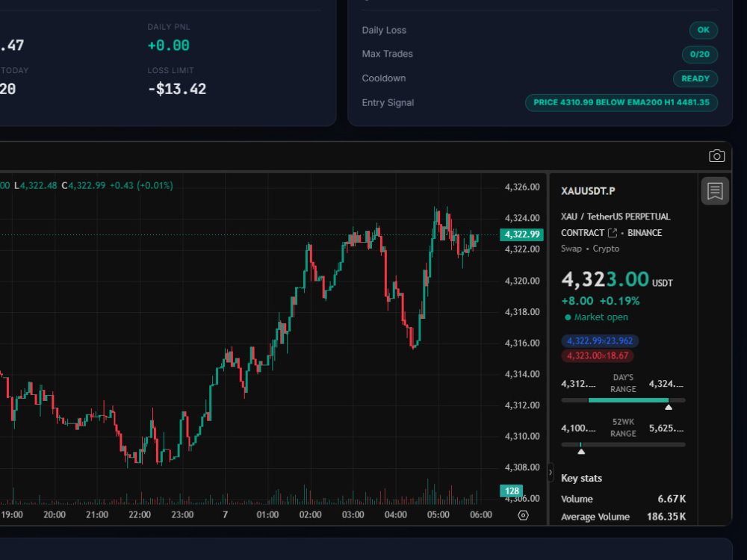Click the volume 128 label on price axis

[x=511, y=491]
